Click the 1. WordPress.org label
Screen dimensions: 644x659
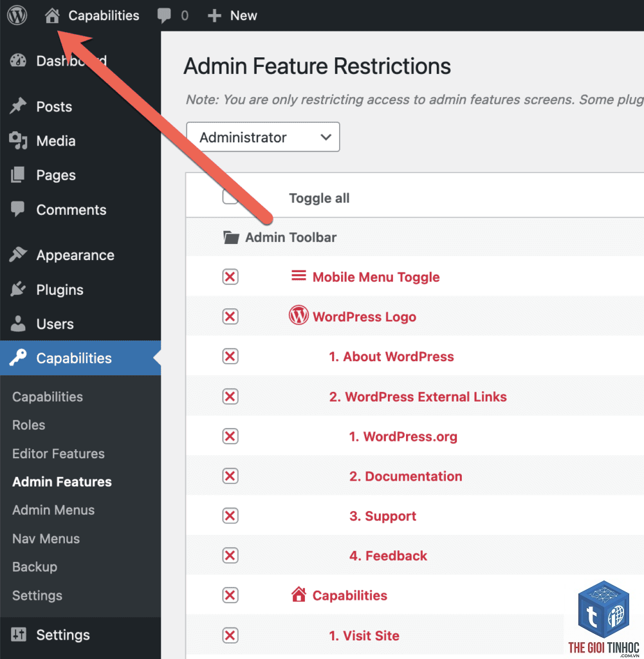(x=403, y=437)
